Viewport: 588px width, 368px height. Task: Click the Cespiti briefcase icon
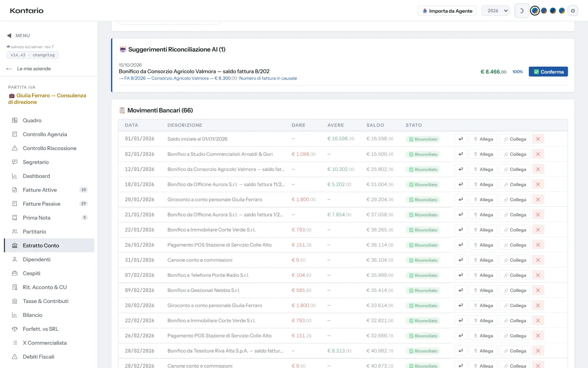[x=15, y=273]
